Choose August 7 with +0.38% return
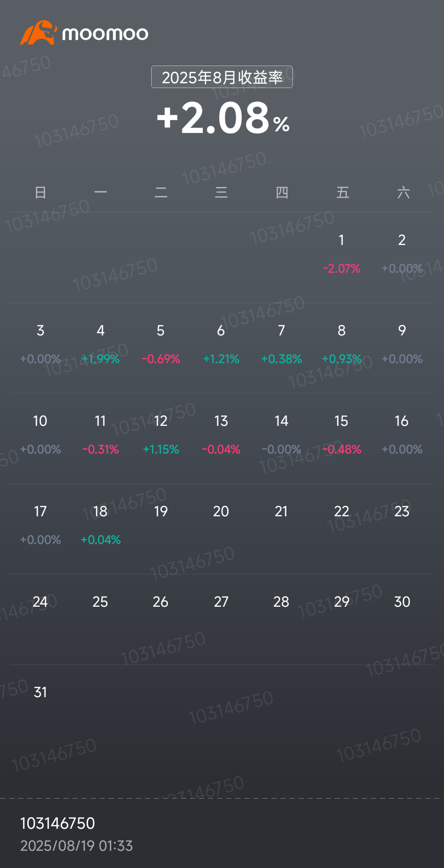The width and height of the screenshot is (444, 868). 281,344
